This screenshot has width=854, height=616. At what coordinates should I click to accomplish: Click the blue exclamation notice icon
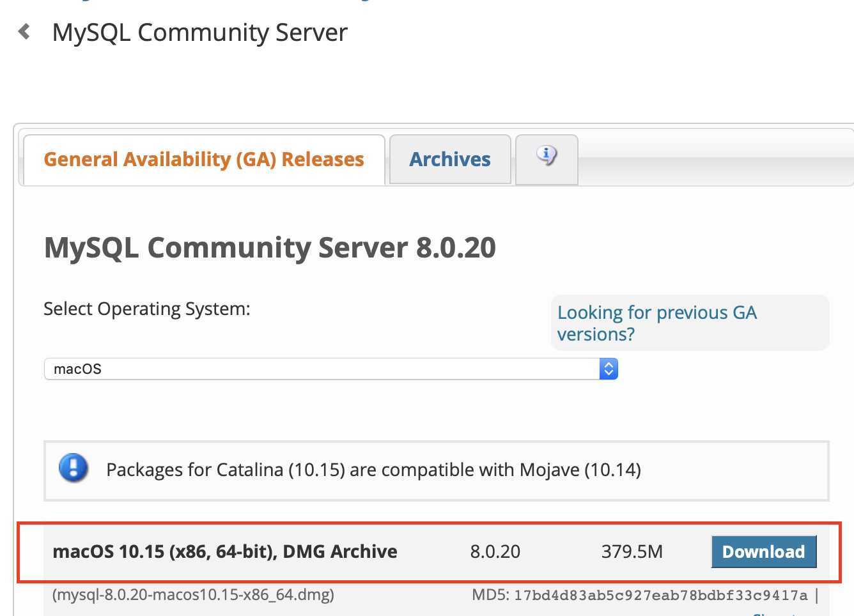pos(74,468)
